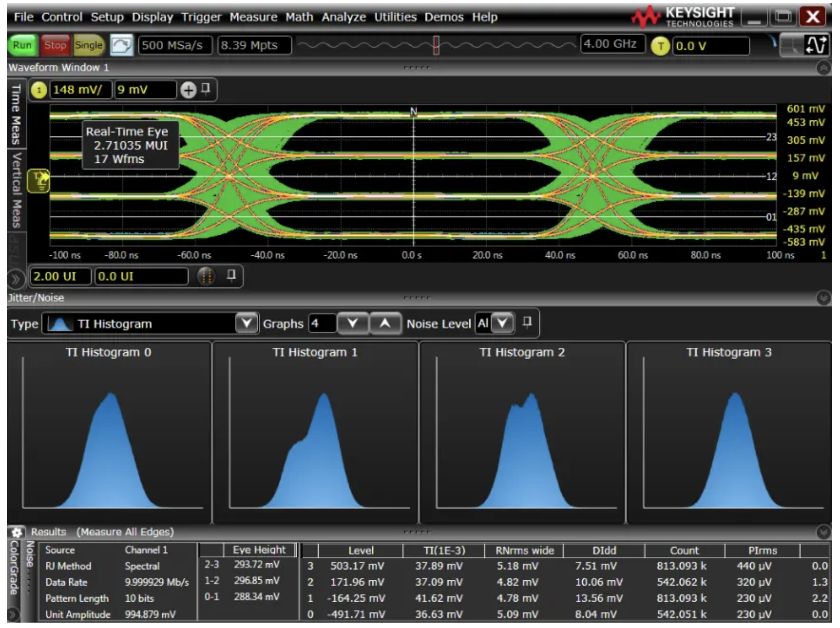Expand the left sidebar double-arrow
Image resolution: width=840 pixels, height=628 pixels.
[15, 279]
